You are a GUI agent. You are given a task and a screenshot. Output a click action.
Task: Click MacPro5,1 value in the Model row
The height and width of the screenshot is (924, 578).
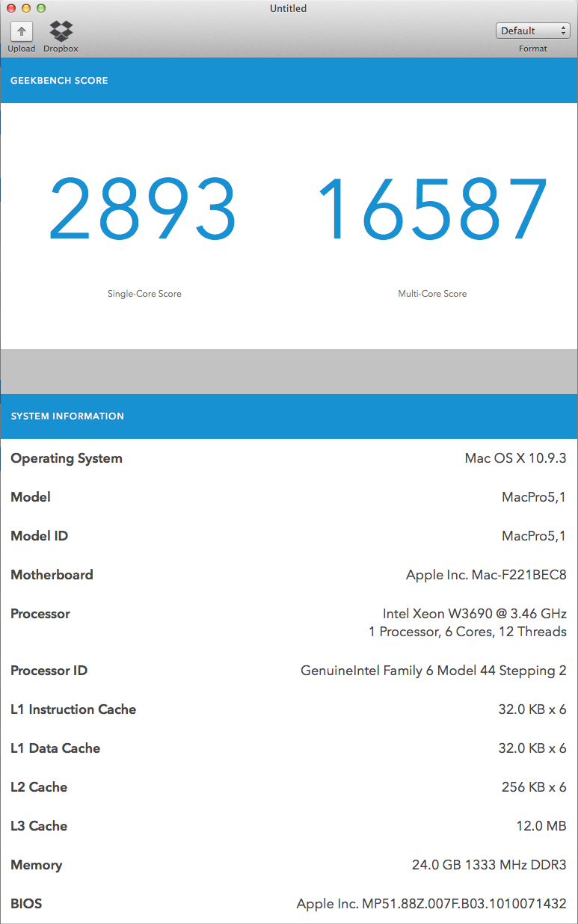[x=534, y=497]
